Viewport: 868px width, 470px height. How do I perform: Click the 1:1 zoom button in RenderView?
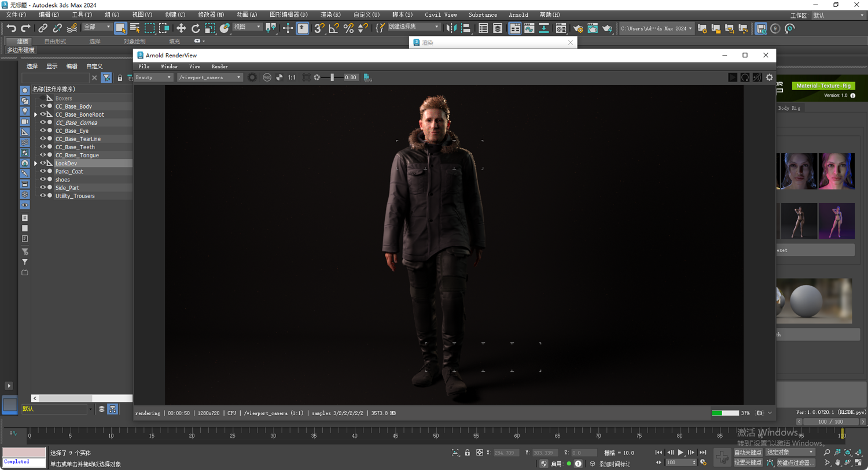292,77
